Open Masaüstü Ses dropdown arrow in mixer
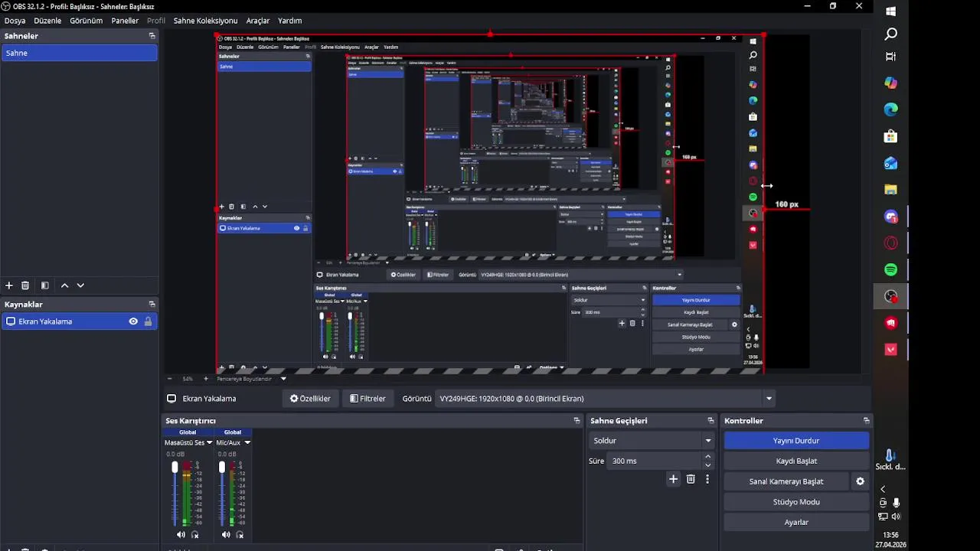 209,442
